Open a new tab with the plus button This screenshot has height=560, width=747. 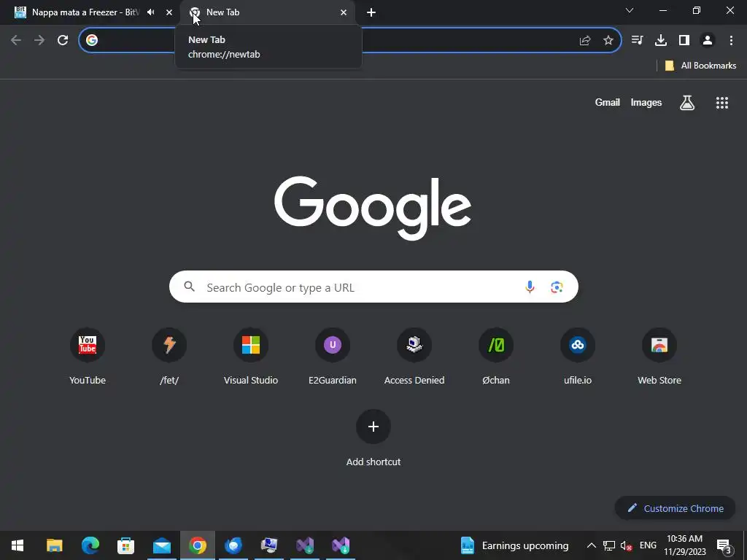371,12
